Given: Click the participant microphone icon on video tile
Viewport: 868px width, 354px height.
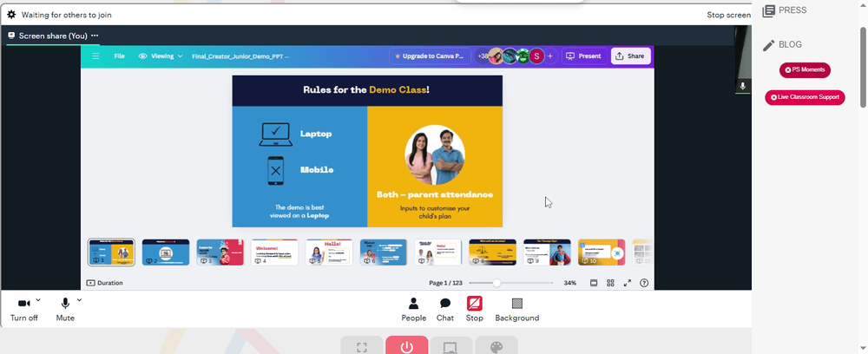Looking at the screenshot, I should (x=743, y=86).
